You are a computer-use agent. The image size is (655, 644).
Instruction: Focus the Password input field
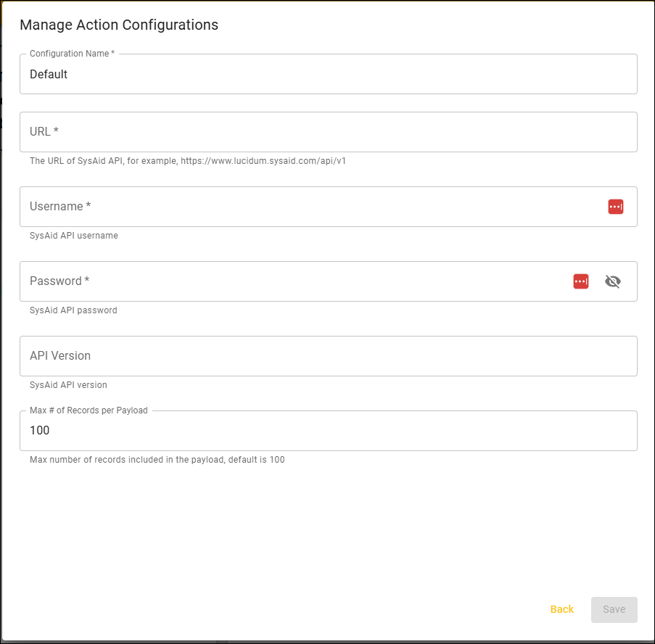[290, 281]
